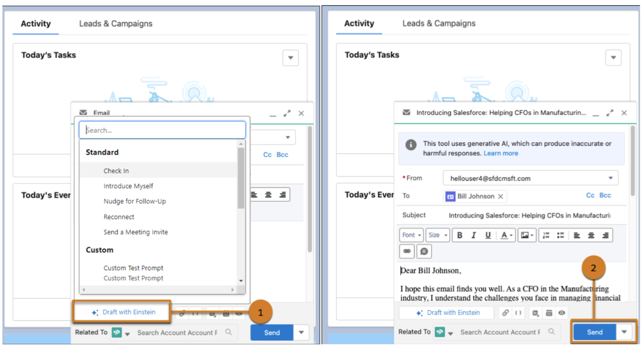Click the Subject field in right email
Screen dimensions: 644x353
coord(530,216)
